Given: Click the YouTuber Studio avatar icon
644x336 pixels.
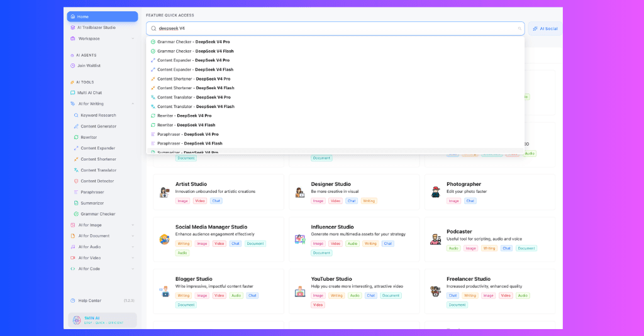Looking at the screenshot, I should [x=300, y=291].
